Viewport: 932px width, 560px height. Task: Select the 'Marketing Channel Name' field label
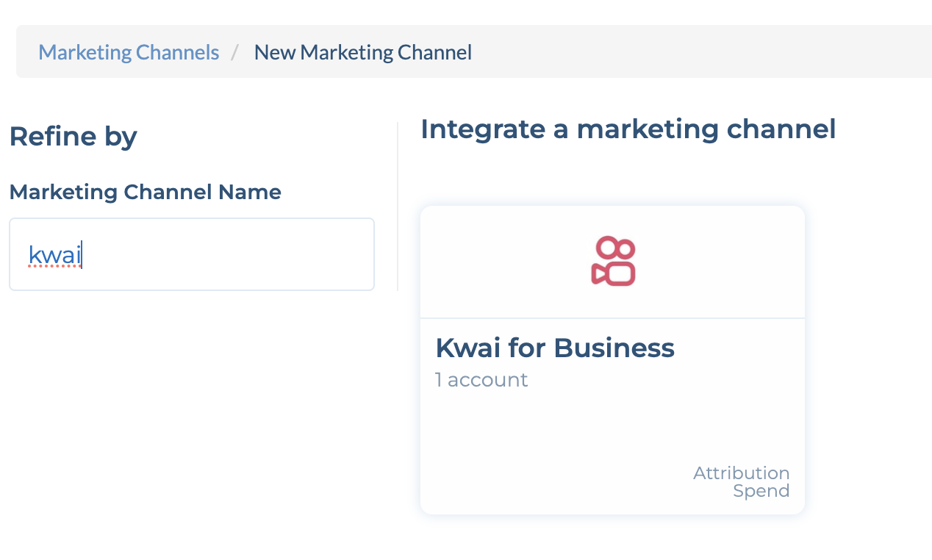tap(146, 192)
